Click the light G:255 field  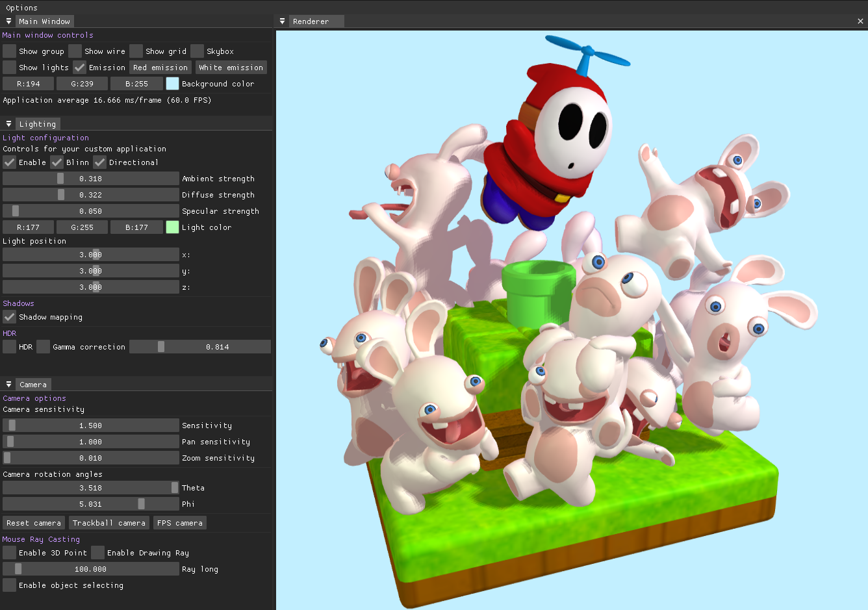82,227
